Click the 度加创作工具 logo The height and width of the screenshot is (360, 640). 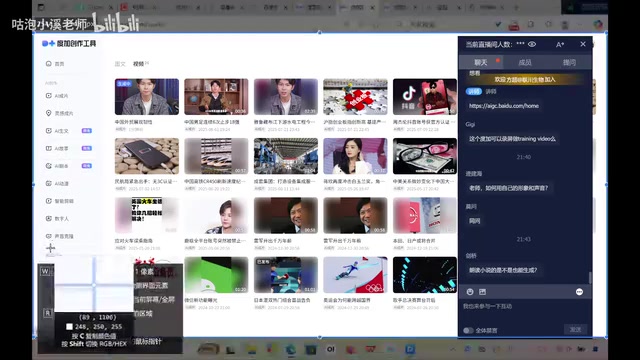tap(69, 44)
